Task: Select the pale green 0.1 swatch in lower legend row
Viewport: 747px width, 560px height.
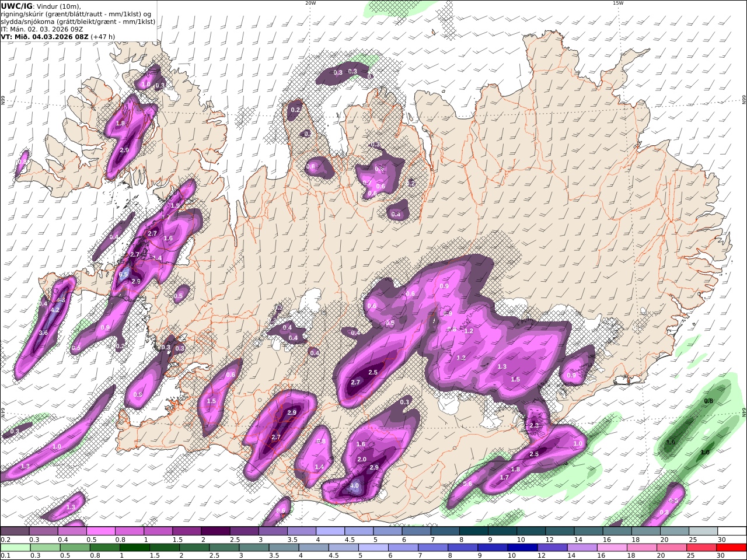Action: (x=16, y=547)
